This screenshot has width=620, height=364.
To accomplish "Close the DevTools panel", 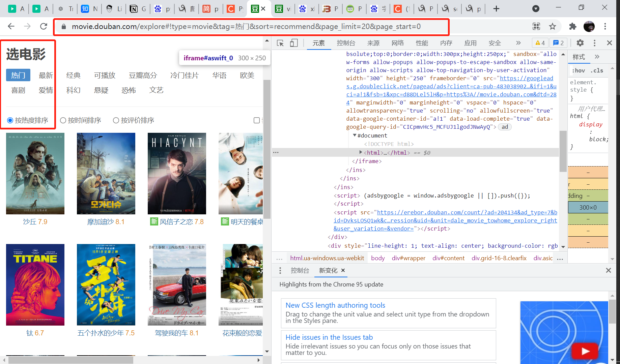I will 610,43.
